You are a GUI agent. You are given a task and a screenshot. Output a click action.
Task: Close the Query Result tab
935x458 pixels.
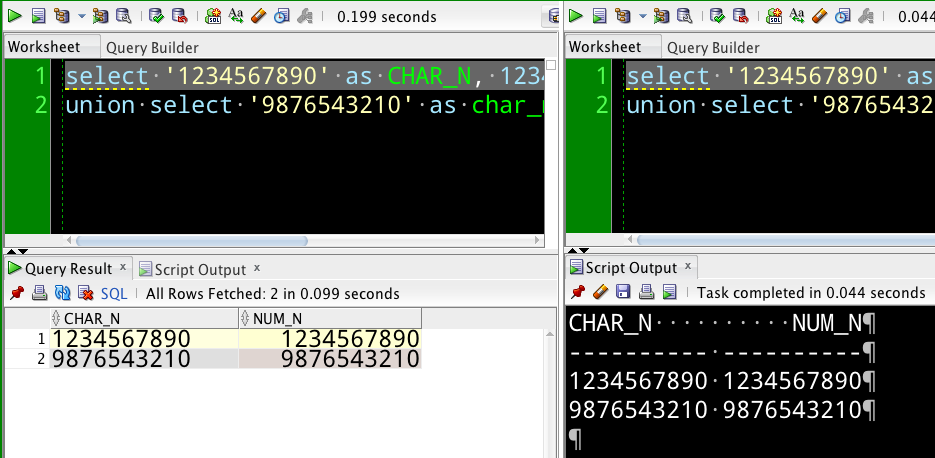point(123,268)
